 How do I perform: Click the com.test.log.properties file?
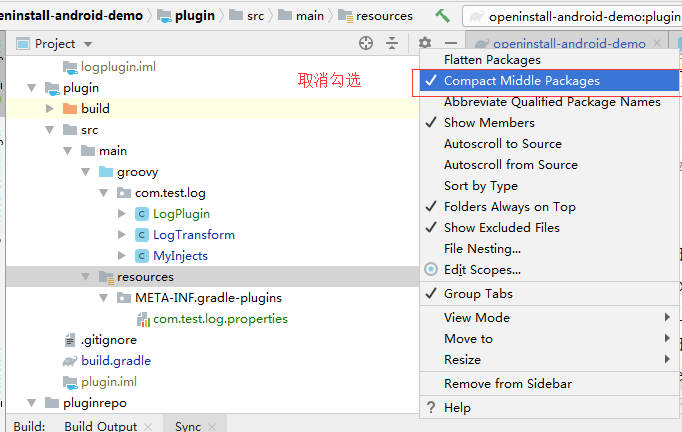point(220,319)
